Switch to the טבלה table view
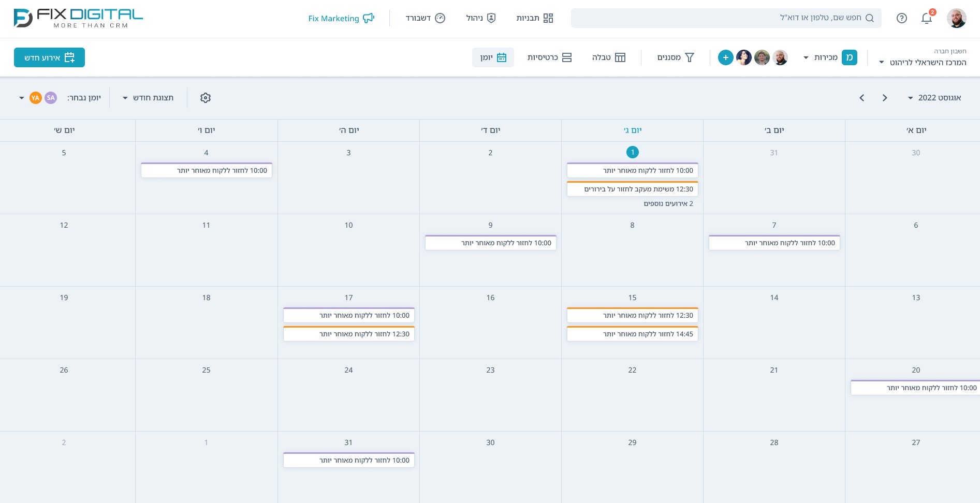Viewport: 980px width, 503px height. coord(609,57)
